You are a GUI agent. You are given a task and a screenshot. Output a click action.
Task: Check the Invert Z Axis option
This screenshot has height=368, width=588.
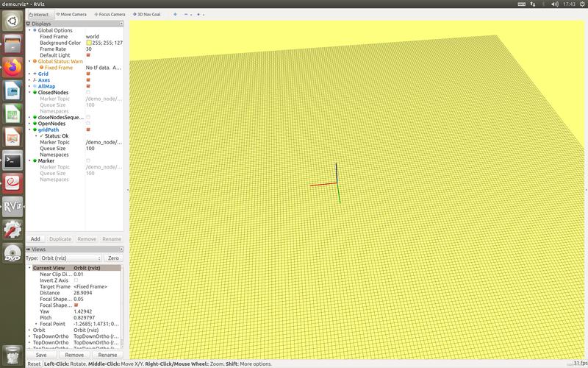point(76,280)
